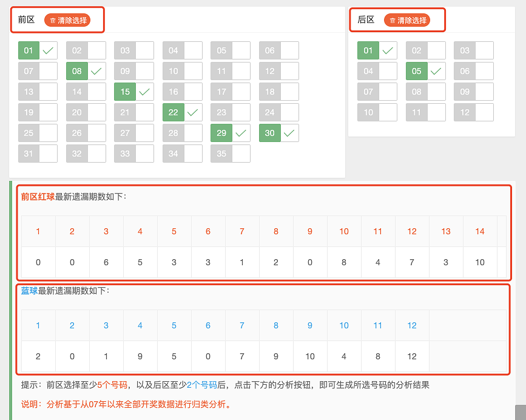
Task: Select front zone number 35
Action: [x=231, y=154]
